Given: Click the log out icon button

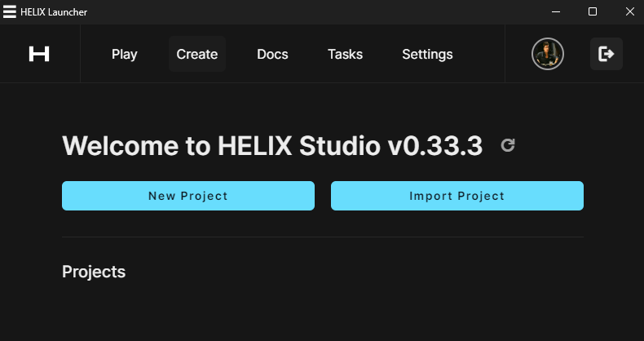Looking at the screenshot, I should (x=606, y=54).
